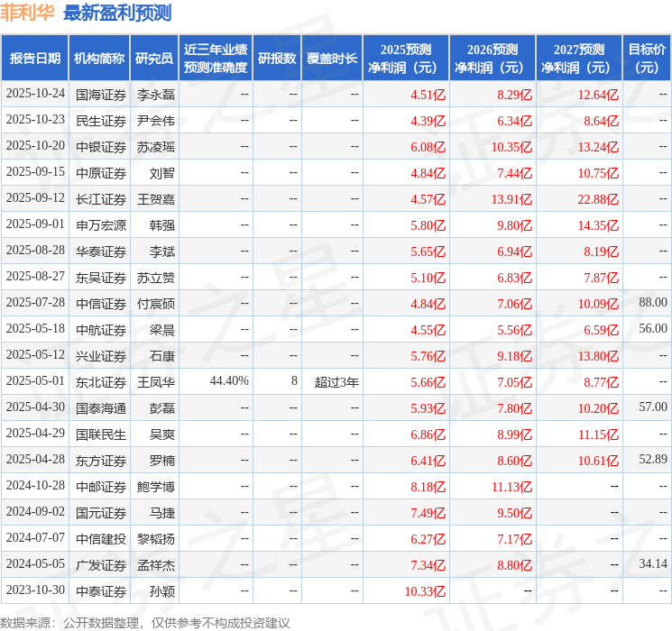
Task: Click the target price 52.89
Action: pyautogui.click(x=653, y=459)
